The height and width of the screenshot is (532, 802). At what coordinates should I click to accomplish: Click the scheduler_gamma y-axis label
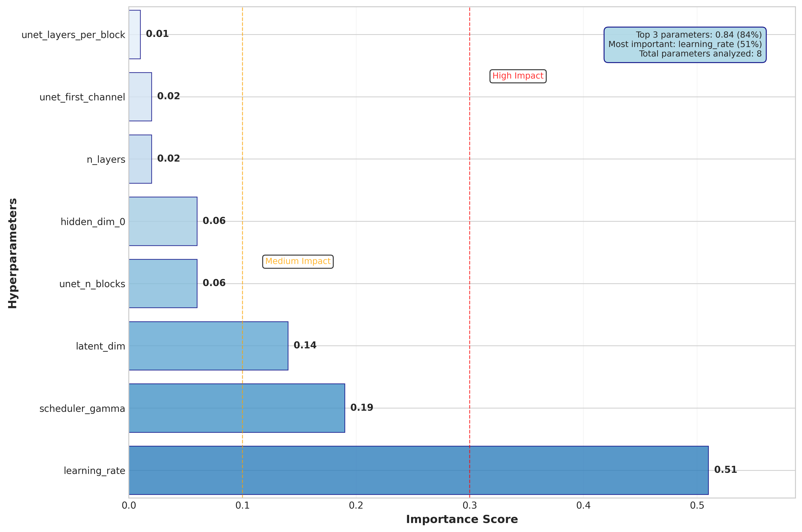(x=82, y=408)
